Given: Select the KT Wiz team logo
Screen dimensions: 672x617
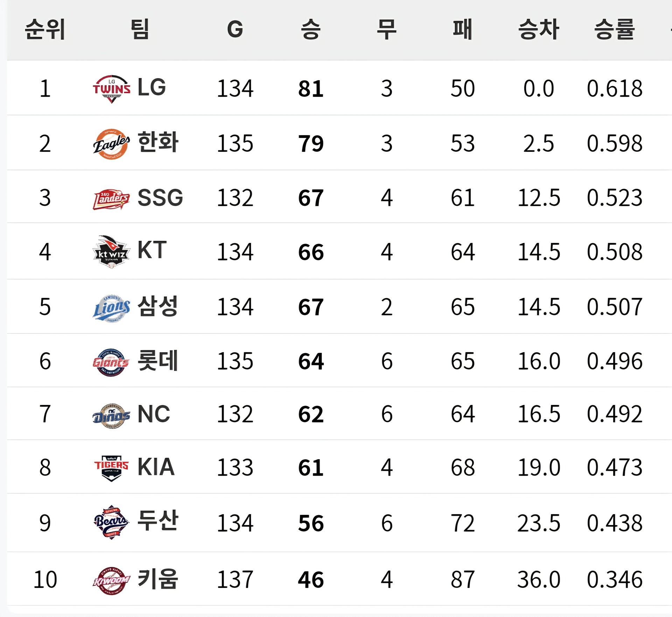Looking at the screenshot, I should pyautogui.click(x=111, y=252).
